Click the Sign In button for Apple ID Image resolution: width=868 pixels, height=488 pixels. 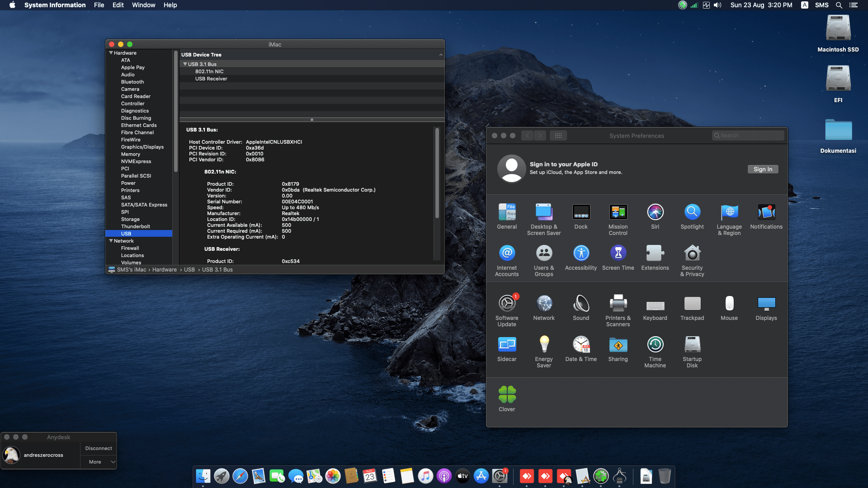point(763,169)
